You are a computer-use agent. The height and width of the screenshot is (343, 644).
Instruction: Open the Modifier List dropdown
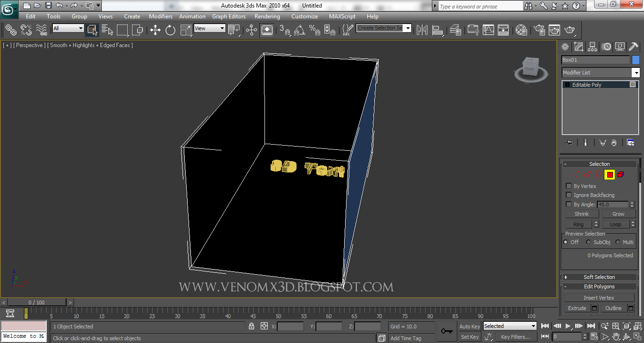point(636,73)
